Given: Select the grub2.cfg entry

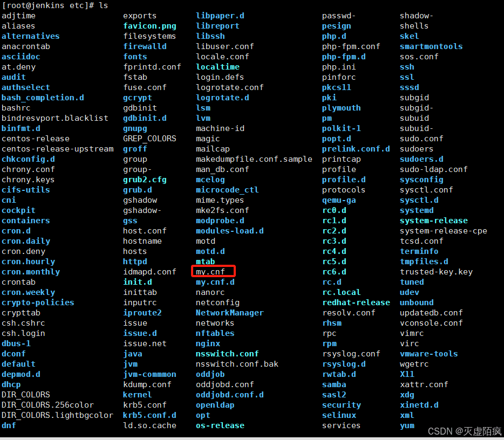Looking at the screenshot, I should click(x=145, y=180).
